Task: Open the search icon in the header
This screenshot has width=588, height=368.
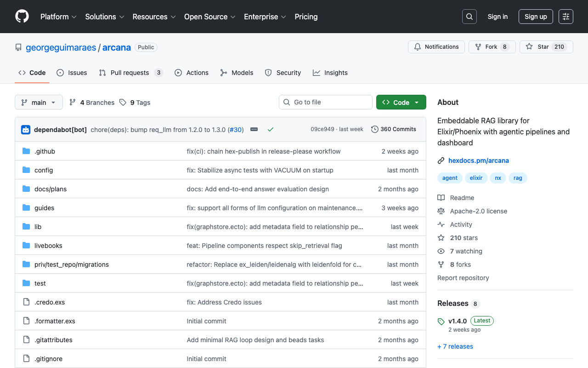Action: pyautogui.click(x=469, y=16)
